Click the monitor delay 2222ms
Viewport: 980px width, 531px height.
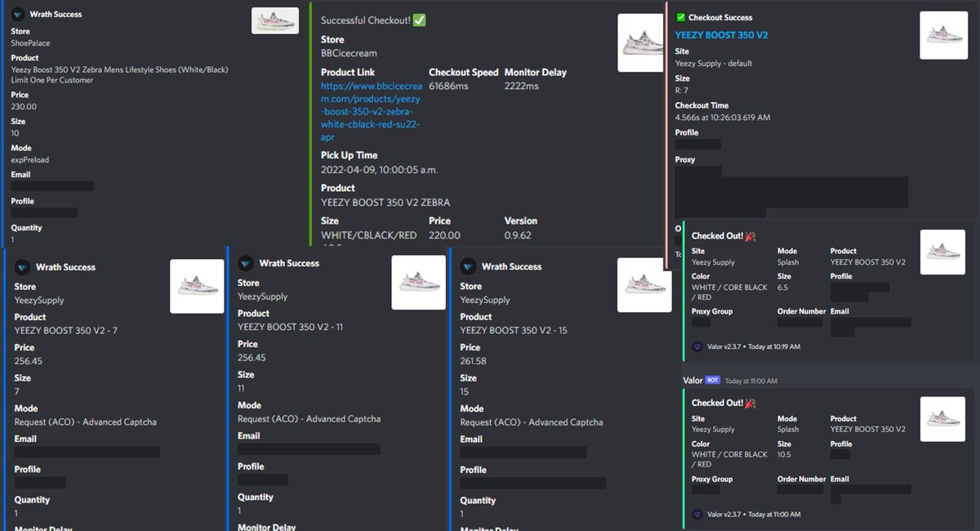coord(522,86)
